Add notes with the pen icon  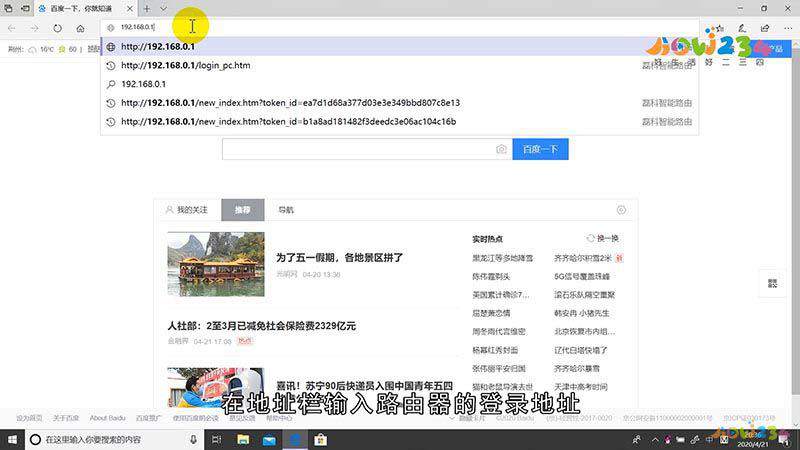pyautogui.click(x=742, y=28)
